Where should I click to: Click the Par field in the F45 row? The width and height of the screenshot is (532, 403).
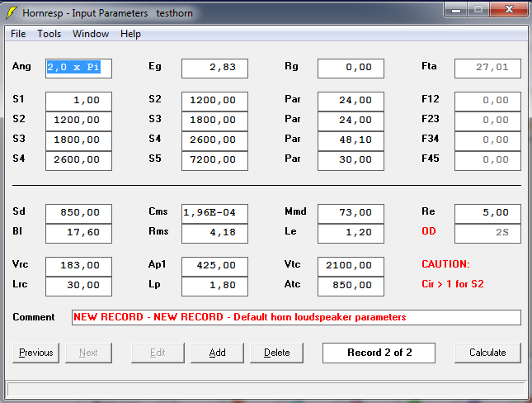(351, 161)
